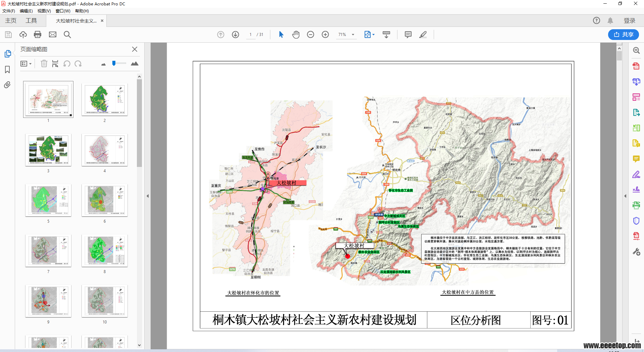This screenshot has height=352, width=644.
Task: Click the Save file icon
Action: tap(8, 35)
